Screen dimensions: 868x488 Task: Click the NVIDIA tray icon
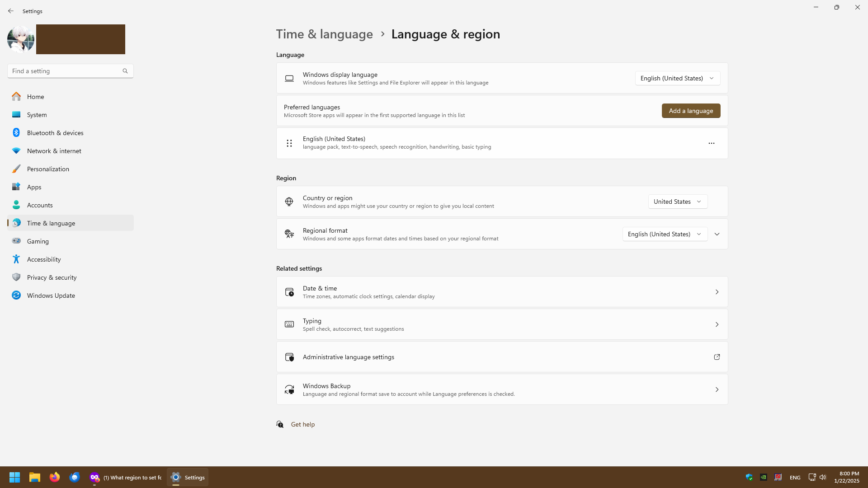pos(764,477)
